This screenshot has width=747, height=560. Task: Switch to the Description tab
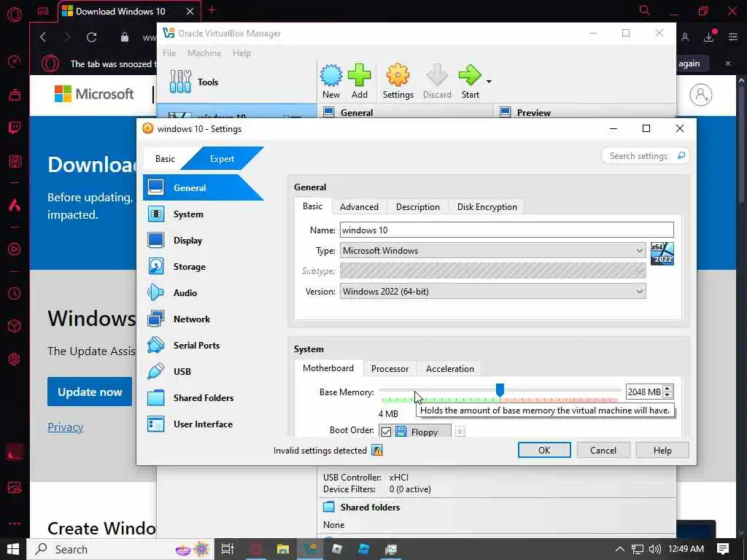[418, 206]
